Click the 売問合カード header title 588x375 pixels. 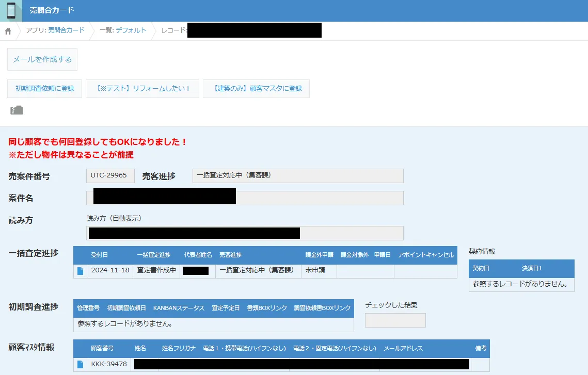click(52, 10)
